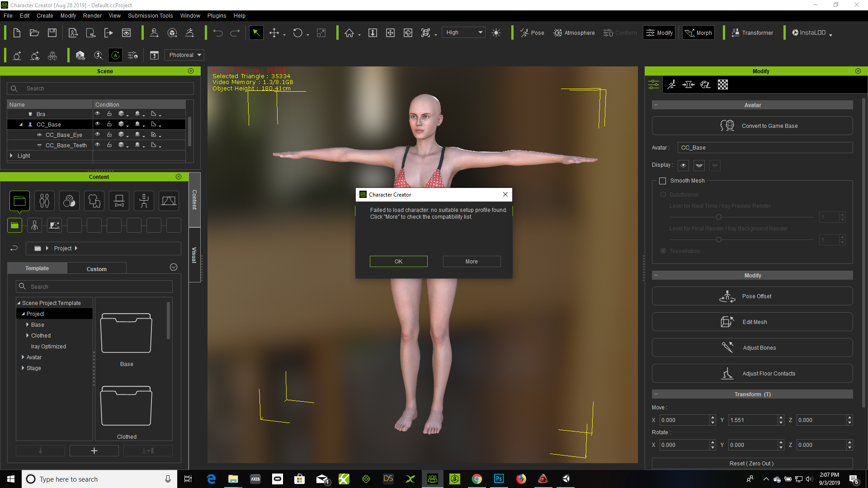Toggle visibility eye for CC_Base_Teeth row
This screenshot has width=868, height=488.
[97, 145]
